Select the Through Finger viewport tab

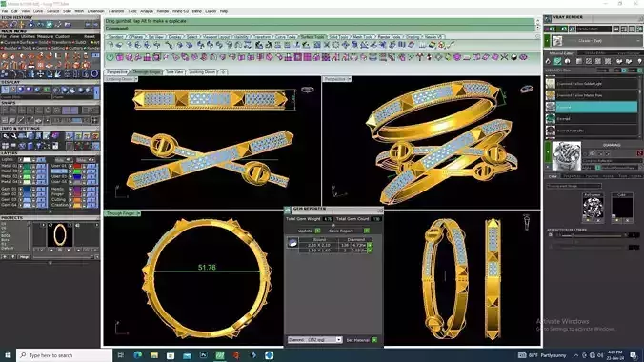(x=146, y=71)
